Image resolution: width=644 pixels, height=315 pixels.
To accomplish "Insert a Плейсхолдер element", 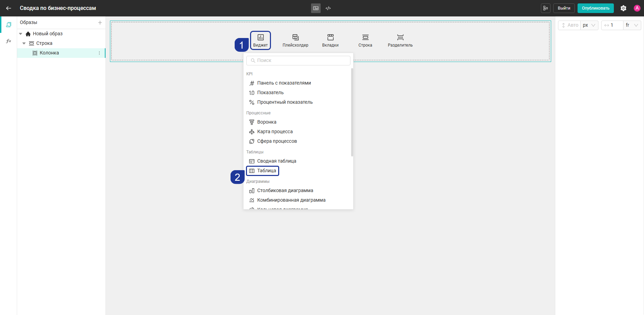I will pyautogui.click(x=295, y=40).
